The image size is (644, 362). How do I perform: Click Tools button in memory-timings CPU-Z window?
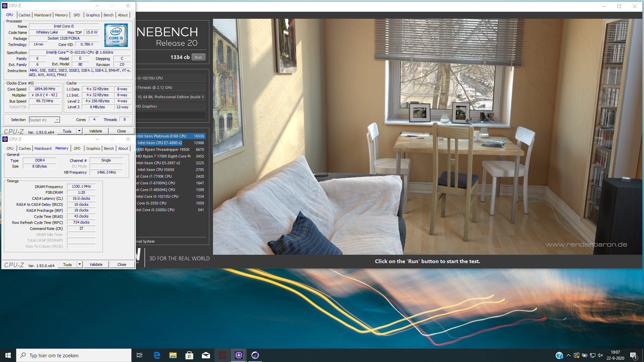(67, 264)
